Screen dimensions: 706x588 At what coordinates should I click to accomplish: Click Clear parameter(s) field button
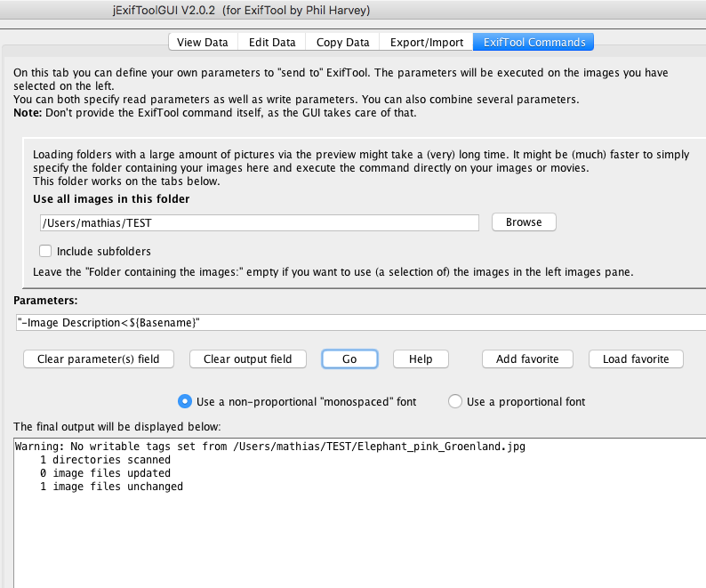click(99, 359)
